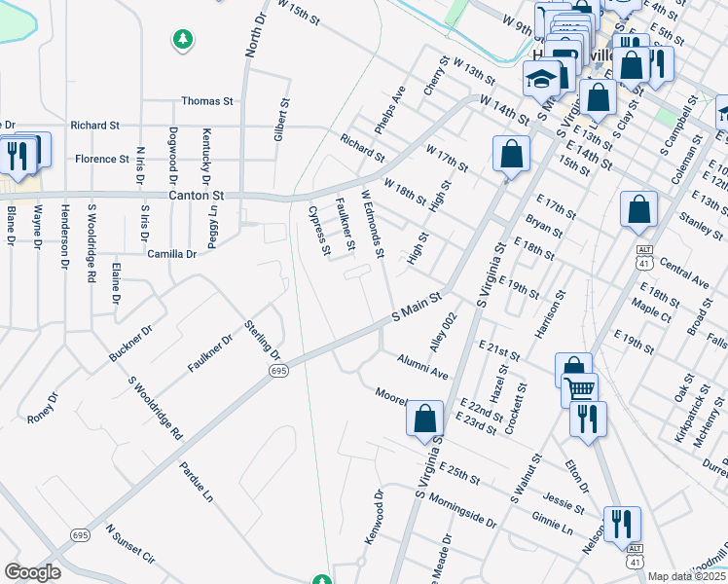Select the restaurant marker below the shopping cart
Screen dimensions: 728x584
point(588,421)
